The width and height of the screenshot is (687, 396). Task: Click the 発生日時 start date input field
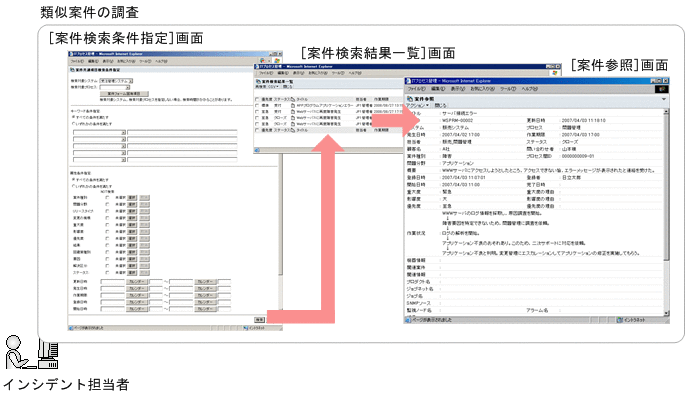click(x=113, y=289)
